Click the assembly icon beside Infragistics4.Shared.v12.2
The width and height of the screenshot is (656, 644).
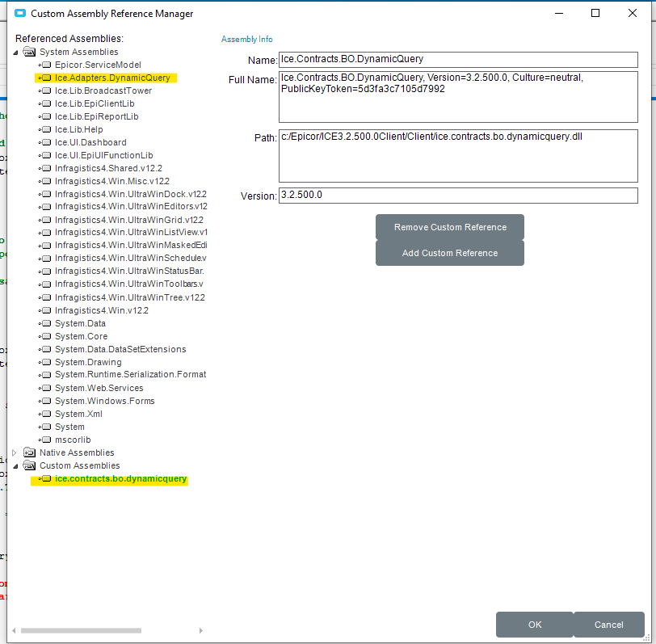pyautogui.click(x=45, y=169)
